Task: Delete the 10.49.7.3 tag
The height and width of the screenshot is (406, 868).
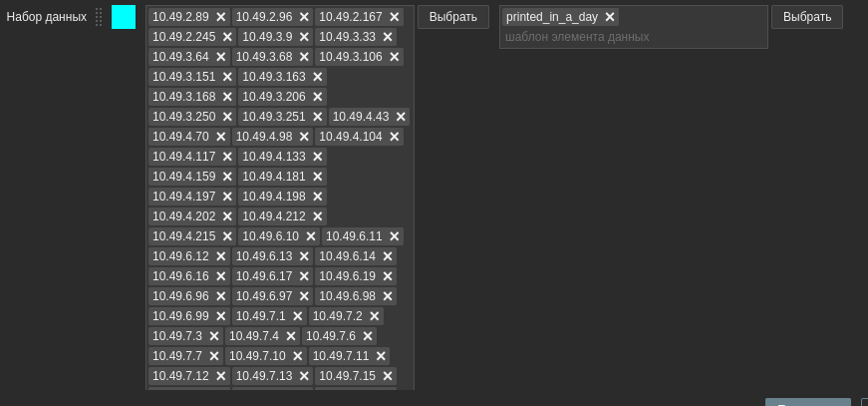Action: tap(214, 336)
